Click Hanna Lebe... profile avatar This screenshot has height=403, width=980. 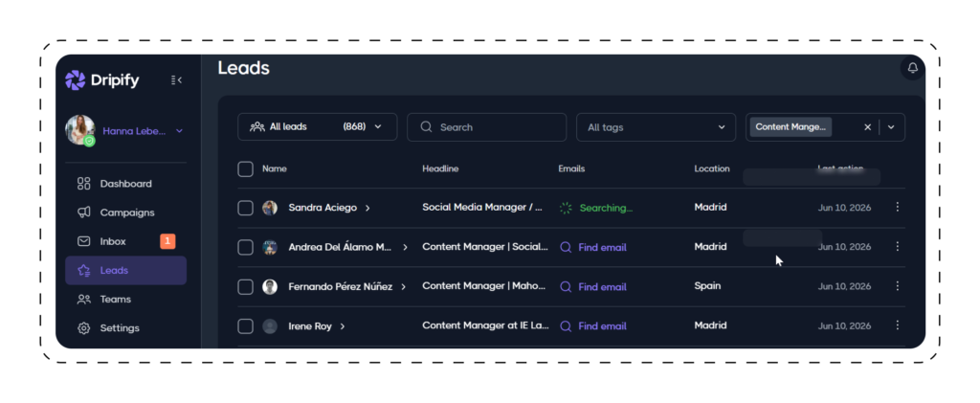pos(80,130)
